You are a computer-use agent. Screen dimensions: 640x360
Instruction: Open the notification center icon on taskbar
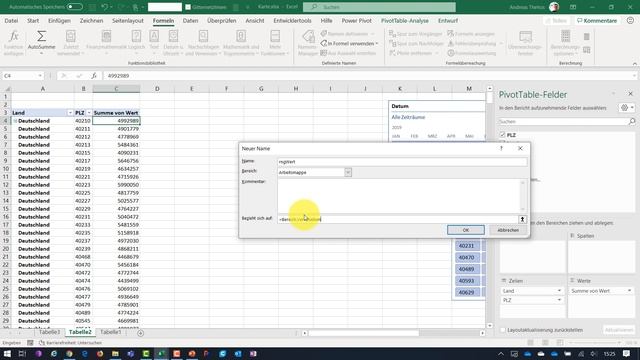click(627, 353)
